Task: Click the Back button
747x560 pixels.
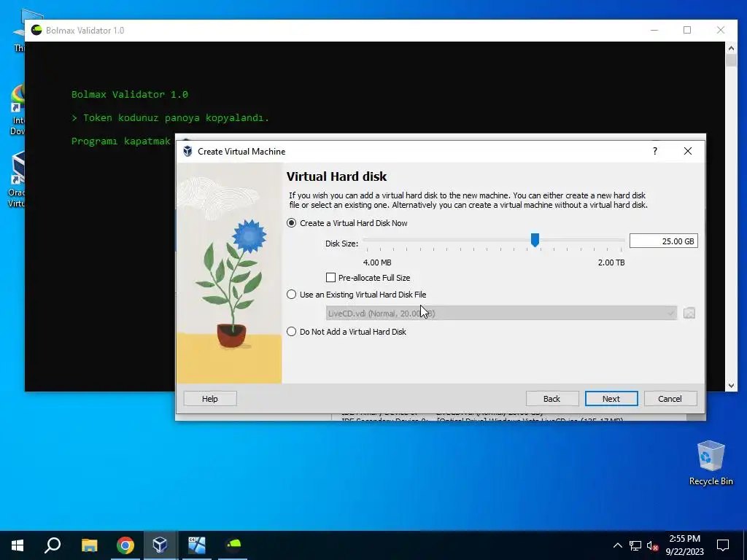Action: (x=552, y=399)
